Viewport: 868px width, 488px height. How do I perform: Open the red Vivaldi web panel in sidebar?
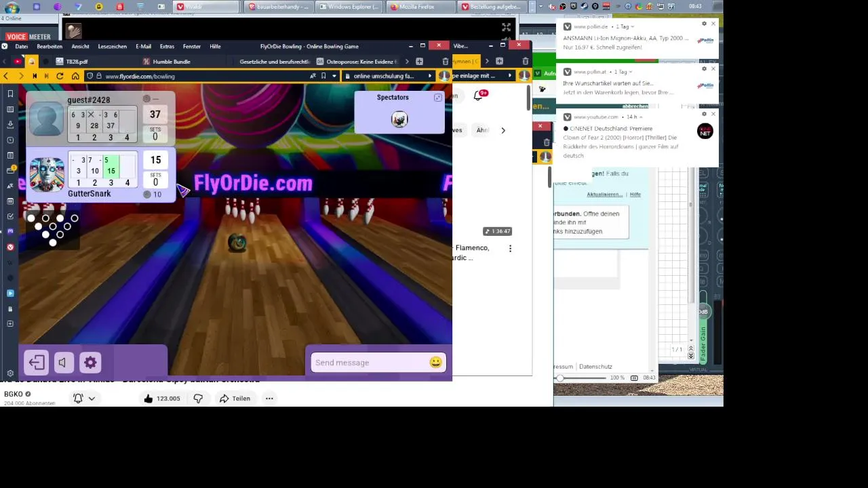pos(10,247)
